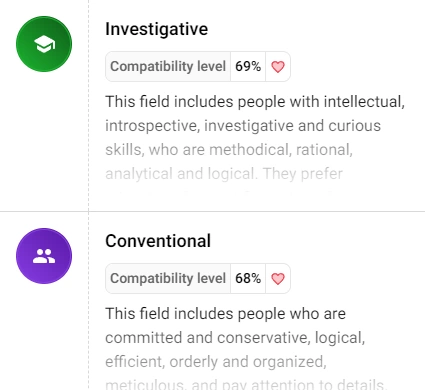The width and height of the screenshot is (425, 390).
Task: Expand the faded 'analytical and logical' text
Action: pyautogui.click(x=224, y=174)
